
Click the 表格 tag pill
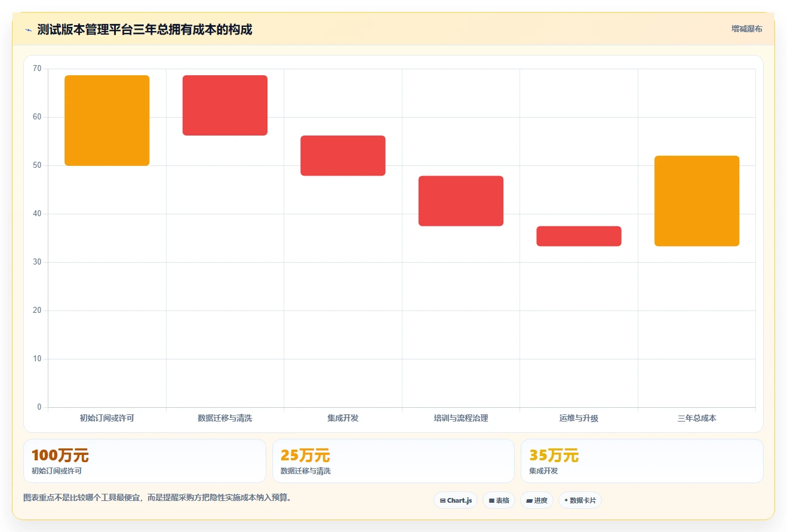(x=499, y=500)
